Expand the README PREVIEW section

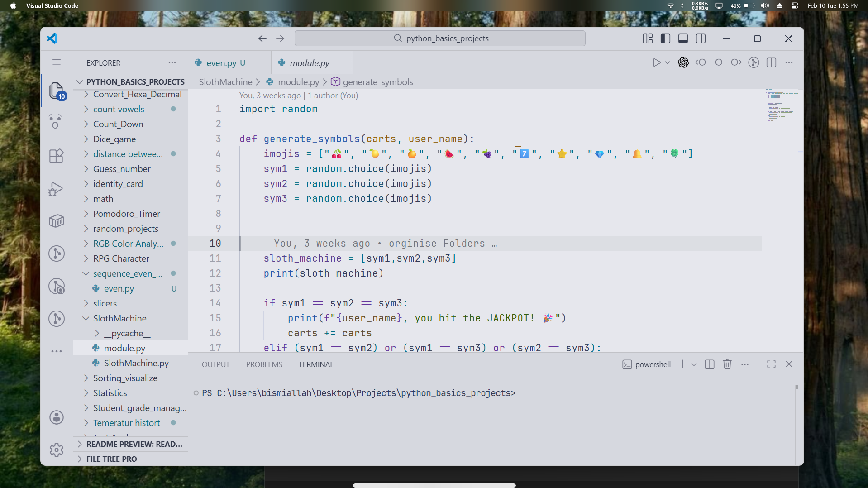pos(130,444)
